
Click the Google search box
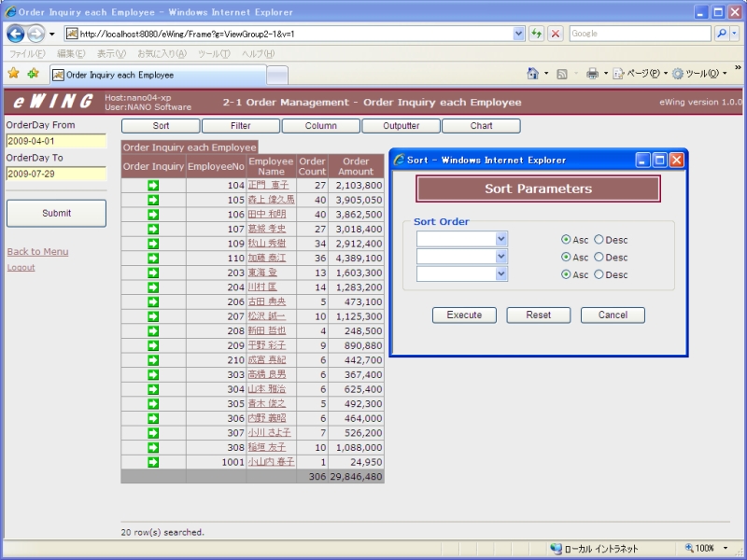(x=641, y=34)
